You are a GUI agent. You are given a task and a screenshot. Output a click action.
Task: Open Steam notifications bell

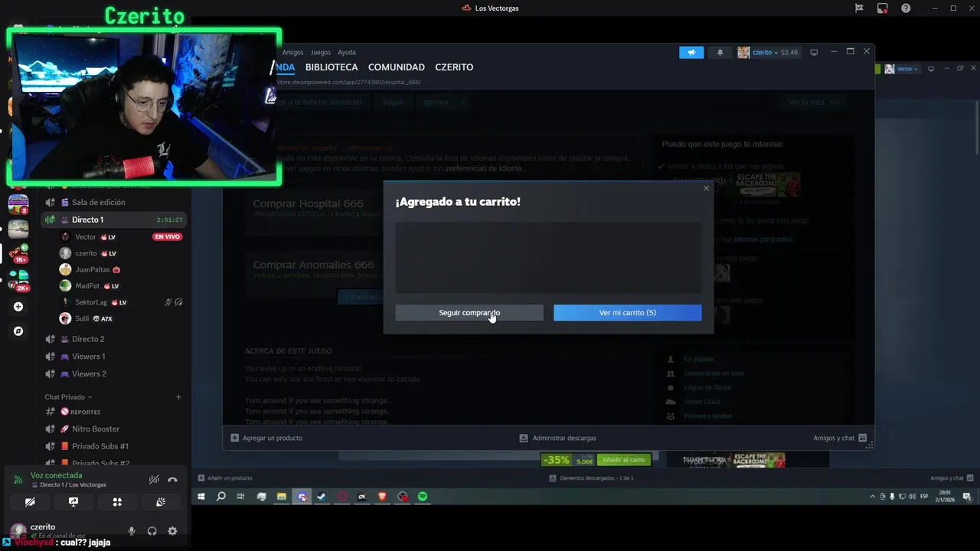720,52
